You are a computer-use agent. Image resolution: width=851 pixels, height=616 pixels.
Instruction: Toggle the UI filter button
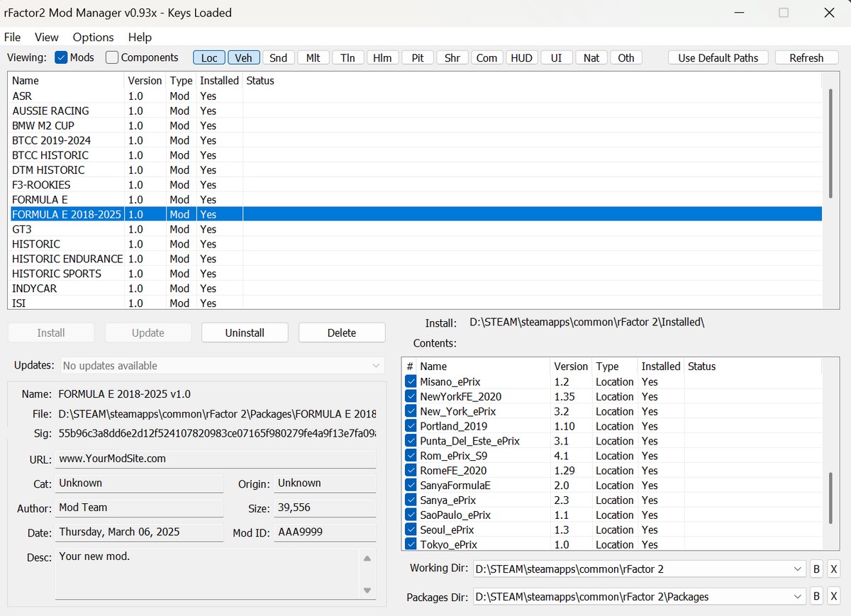pos(556,58)
